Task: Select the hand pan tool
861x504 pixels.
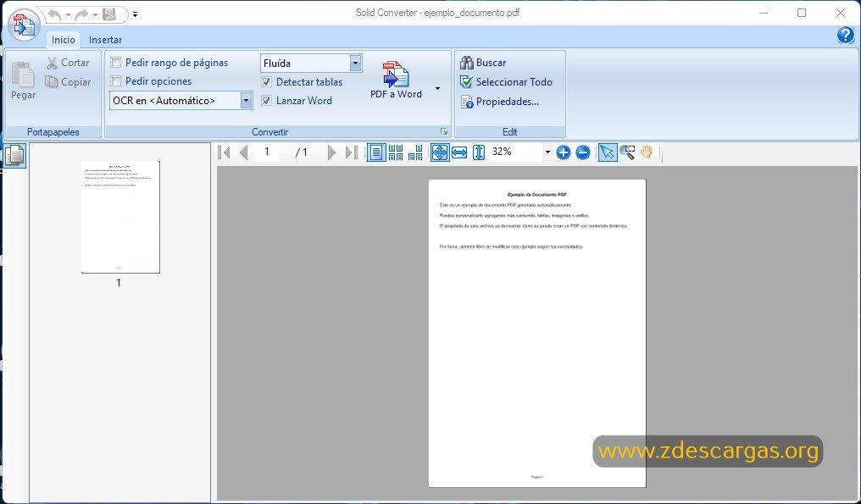Action: coord(647,152)
